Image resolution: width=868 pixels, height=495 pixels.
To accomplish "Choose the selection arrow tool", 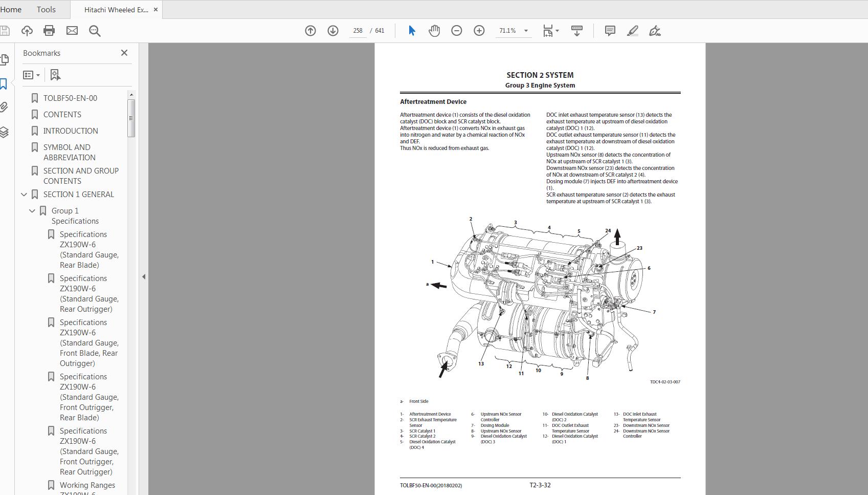I will (412, 31).
